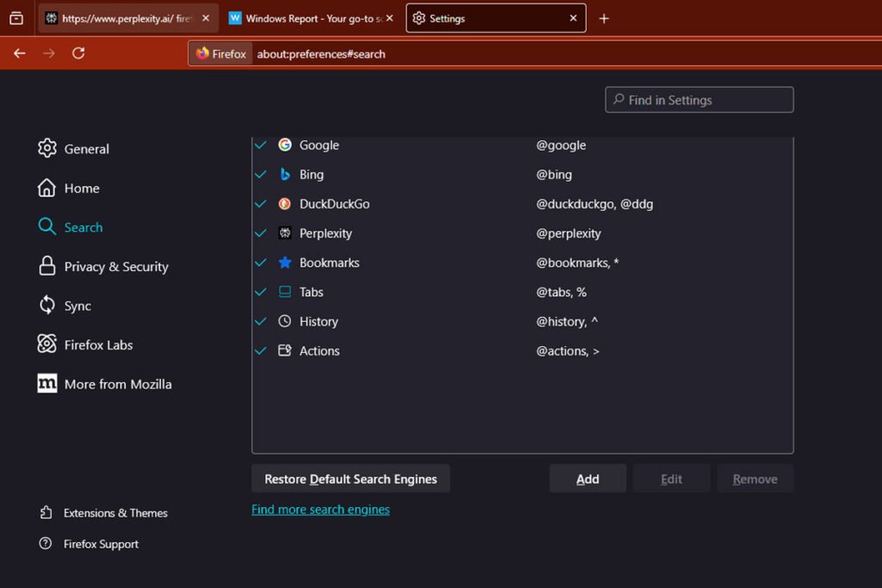The height and width of the screenshot is (588, 882).
Task: Go back with the back arrow
Action: [x=20, y=53]
